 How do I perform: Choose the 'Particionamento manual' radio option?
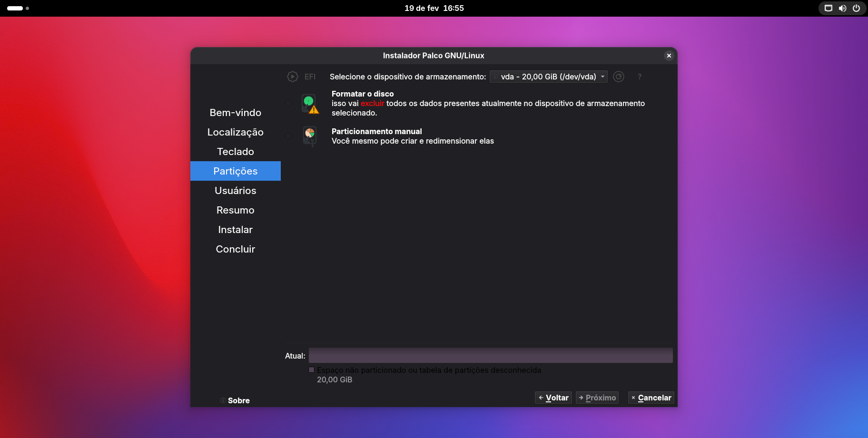[x=288, y=136]
